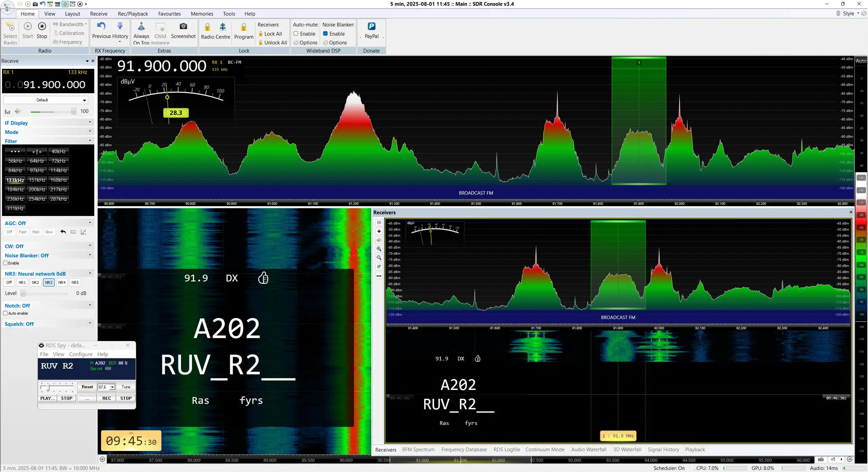Enable Auto-mute checkbox
This screenshot has height=472, width=868.
296,34
